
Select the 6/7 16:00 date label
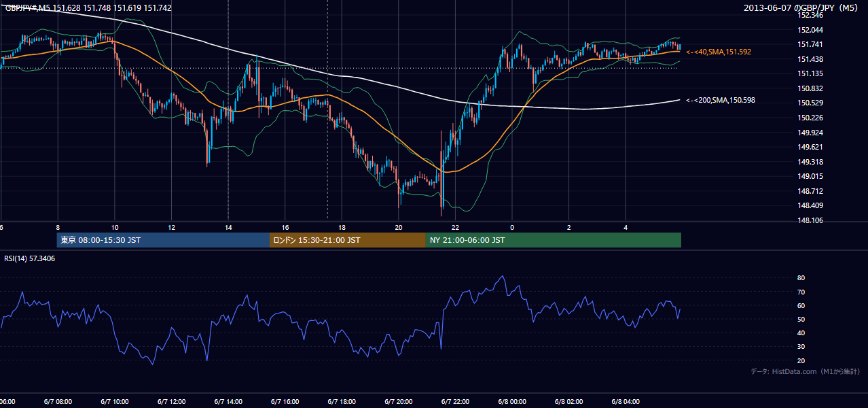(x=285, y=402)
